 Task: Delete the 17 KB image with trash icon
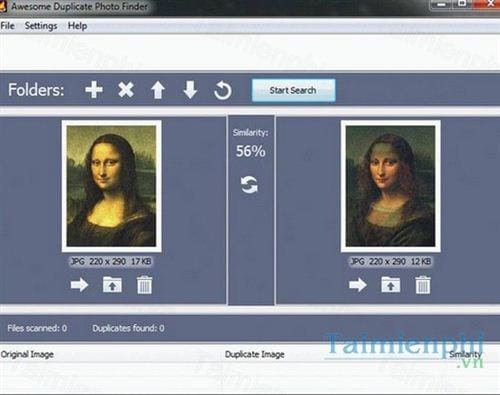[144, 285]
